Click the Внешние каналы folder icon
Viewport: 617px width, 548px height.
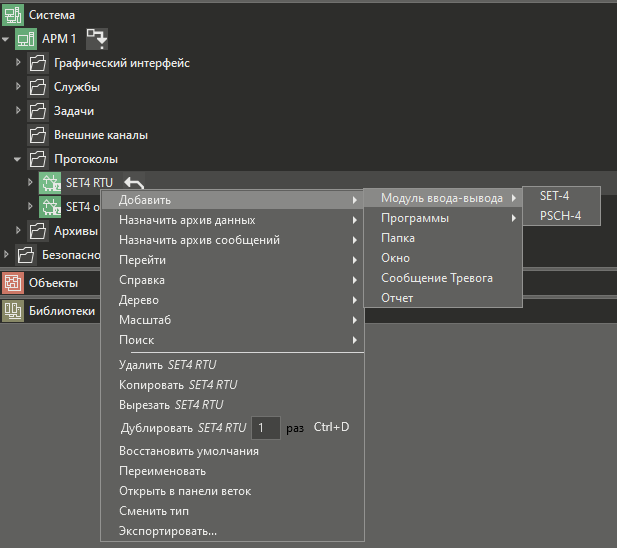(38, 135)
